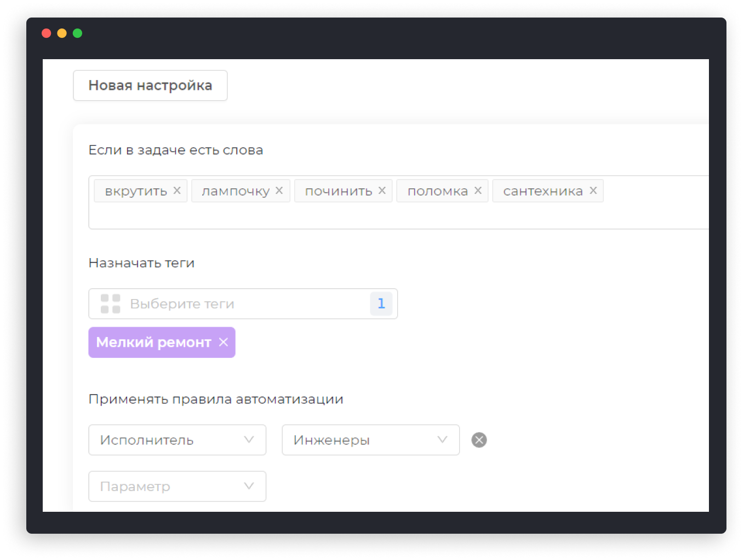Click the tags grid icon
Screen dimensions: 744x560
click(x=111, y=304)
